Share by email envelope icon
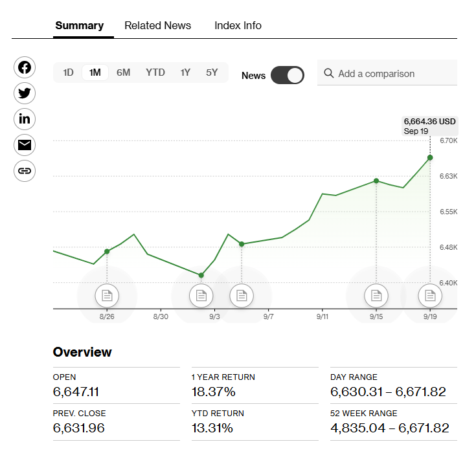This screenshot has height=455, width=476. (x=25, y=145)
